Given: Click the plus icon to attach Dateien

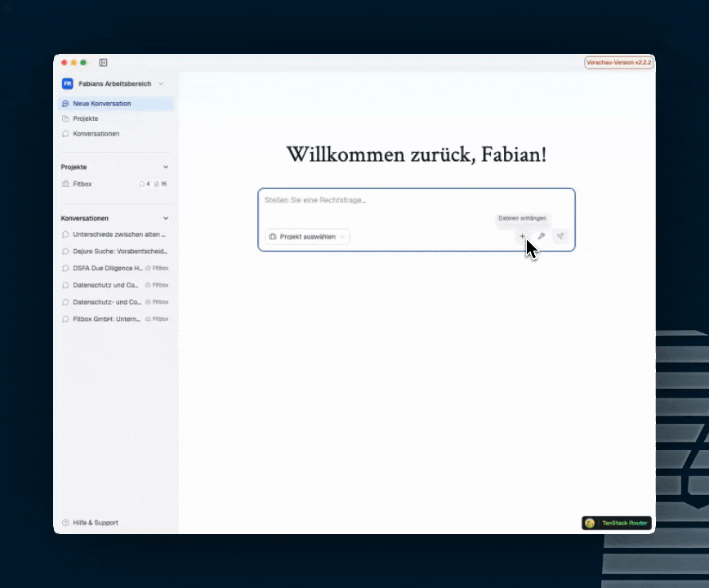Looking at the screenshot, I should click(x=523, y=236).
